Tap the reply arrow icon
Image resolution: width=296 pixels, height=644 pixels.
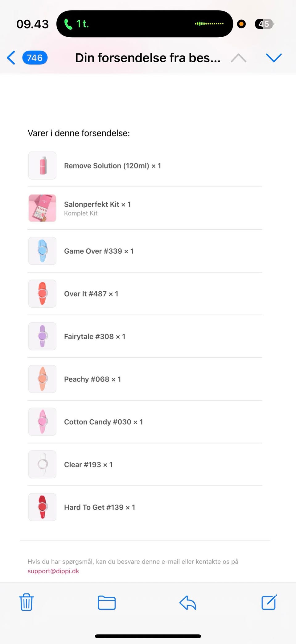(188, 602)
